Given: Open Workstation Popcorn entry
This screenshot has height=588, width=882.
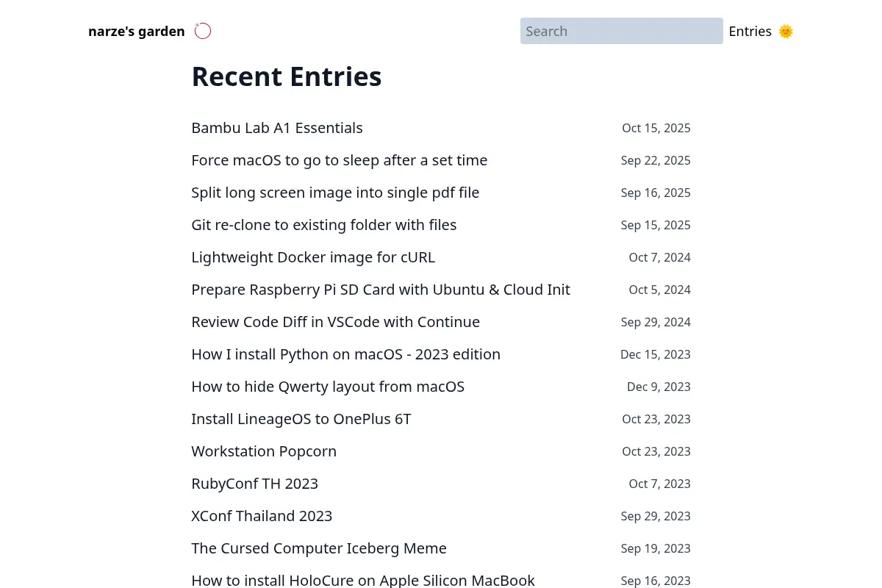Looking at the screenshot, I should 264,451.
